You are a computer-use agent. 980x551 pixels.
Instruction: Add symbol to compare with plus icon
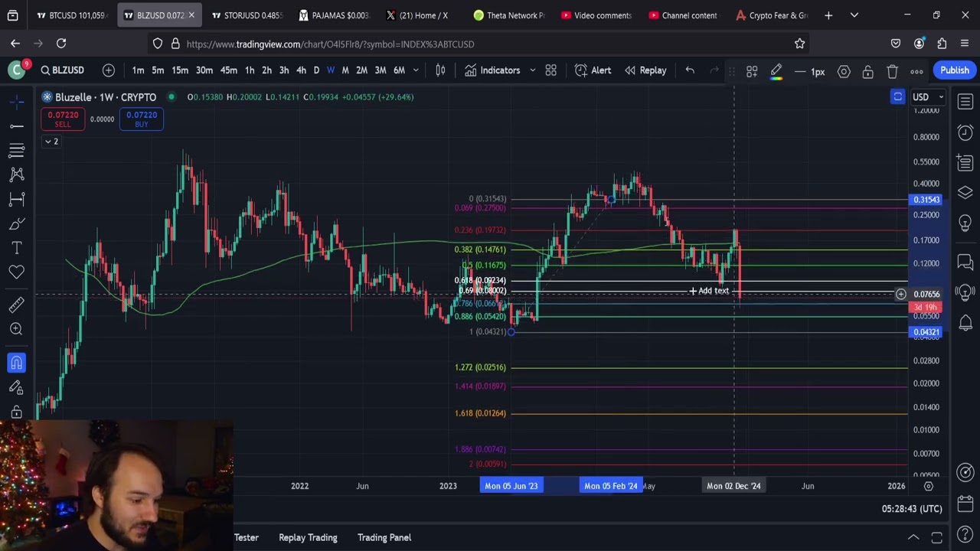tap(109, 70)
